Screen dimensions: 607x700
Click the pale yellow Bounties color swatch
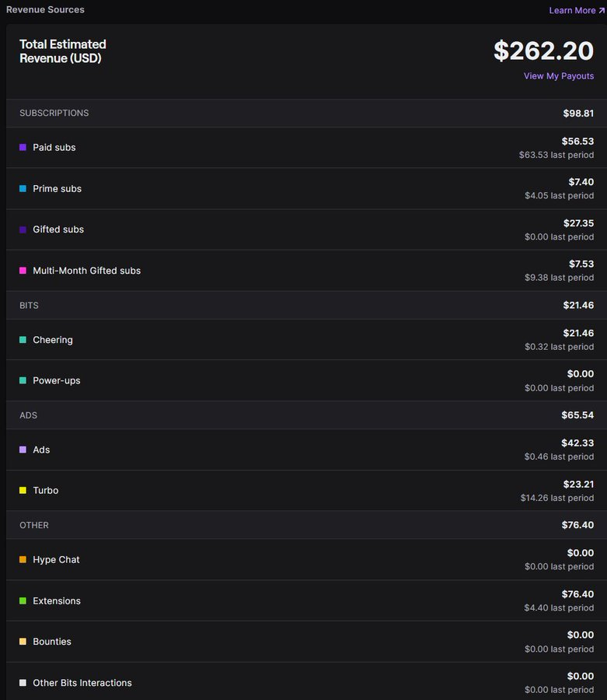(23, 642)
